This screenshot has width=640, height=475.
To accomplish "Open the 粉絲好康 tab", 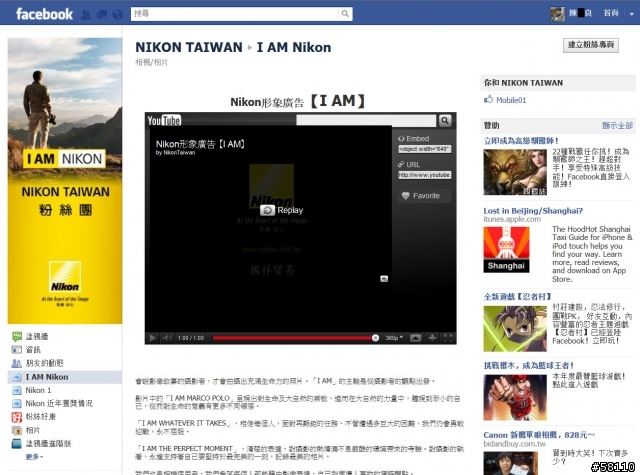I will click(x=40, y=417).
